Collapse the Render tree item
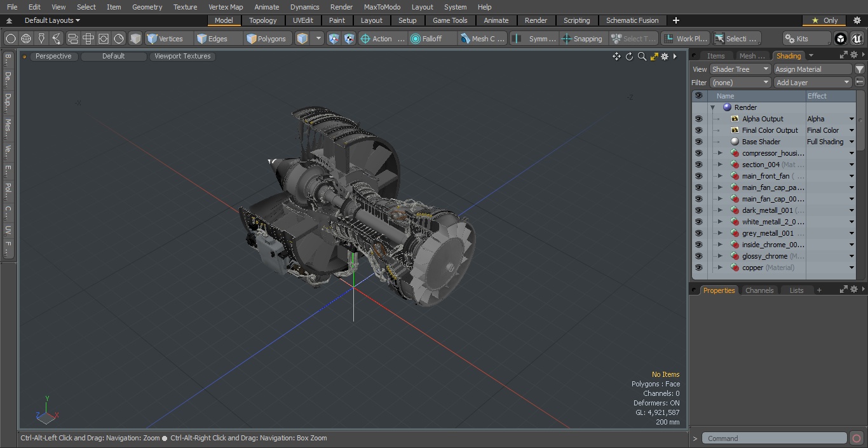Image resolution: width=868 pixels, height=448 pixels. tap(712, 107)
